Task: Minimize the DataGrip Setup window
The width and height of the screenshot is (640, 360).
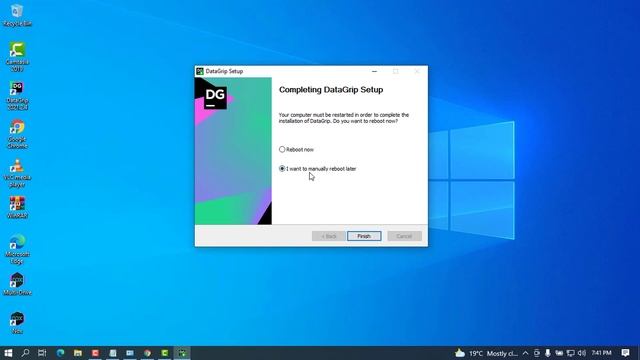Action: [374, 71]
